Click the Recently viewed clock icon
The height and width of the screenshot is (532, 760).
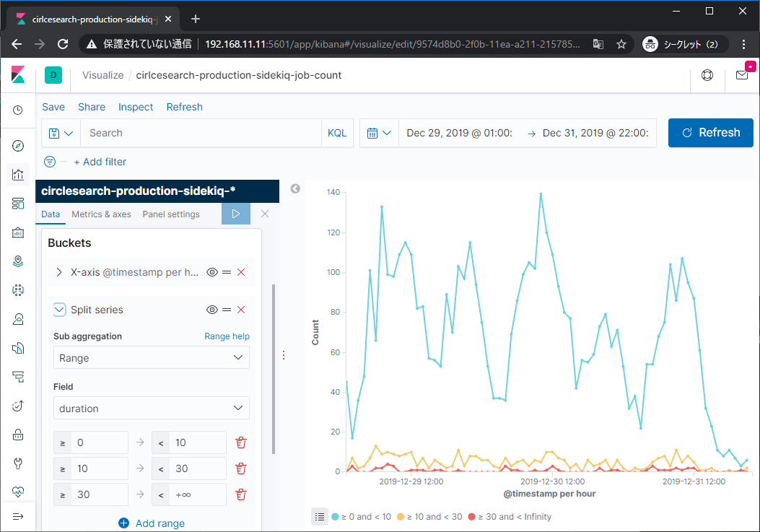pyautogui.click(x=18, y=110)
